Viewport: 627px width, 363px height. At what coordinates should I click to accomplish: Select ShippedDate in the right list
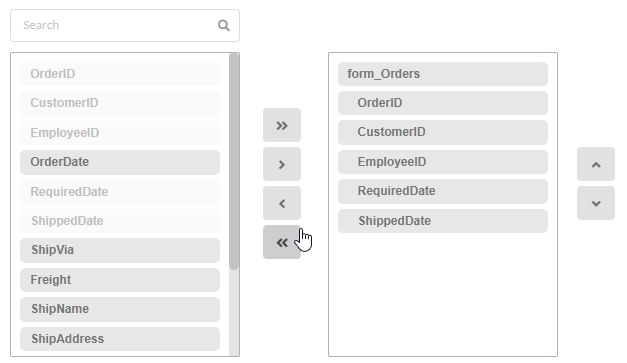tap(443, 221)
